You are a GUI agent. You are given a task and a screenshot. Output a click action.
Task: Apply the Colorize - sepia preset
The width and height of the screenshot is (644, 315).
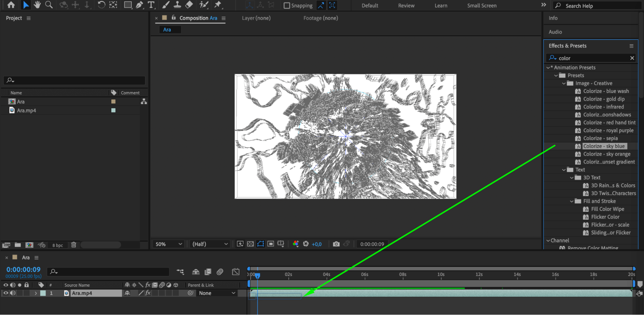[600, 138]
